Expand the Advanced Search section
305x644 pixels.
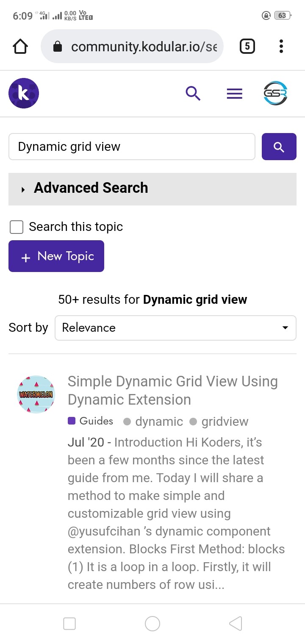point(91,188)
